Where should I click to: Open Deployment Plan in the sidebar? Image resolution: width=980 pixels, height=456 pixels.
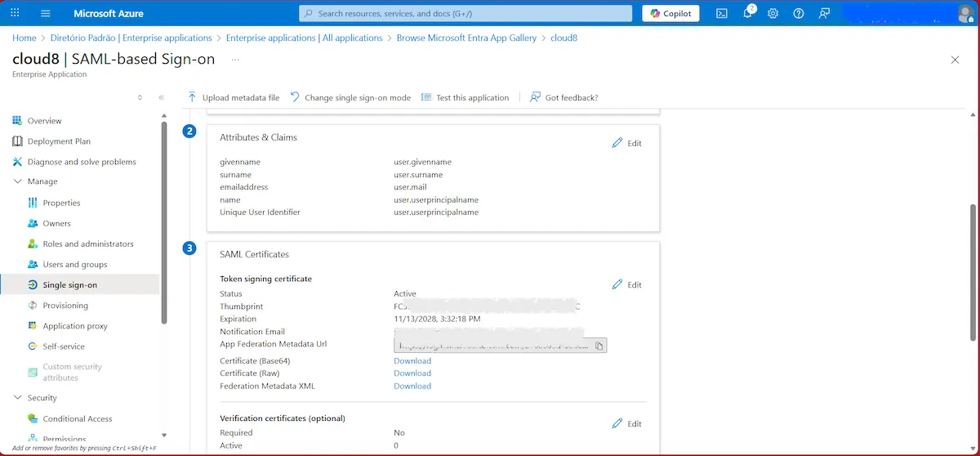(x=59, y=141)
